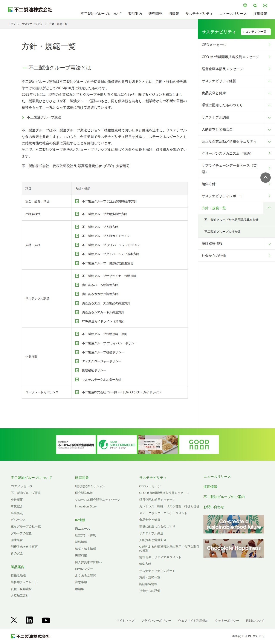This screenshot has height=644, width=275.
Task: Expand 認証取得情報 sidebar section
Action: (269, 243)
